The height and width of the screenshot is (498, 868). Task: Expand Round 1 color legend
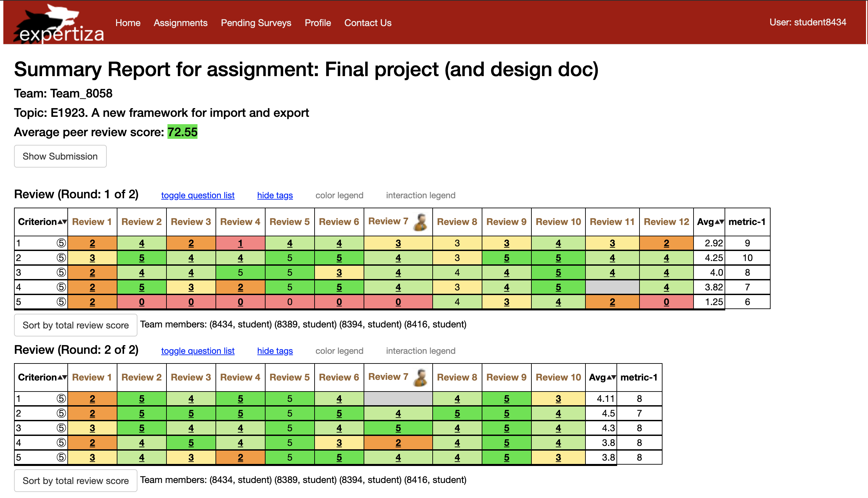coord(339,195)
